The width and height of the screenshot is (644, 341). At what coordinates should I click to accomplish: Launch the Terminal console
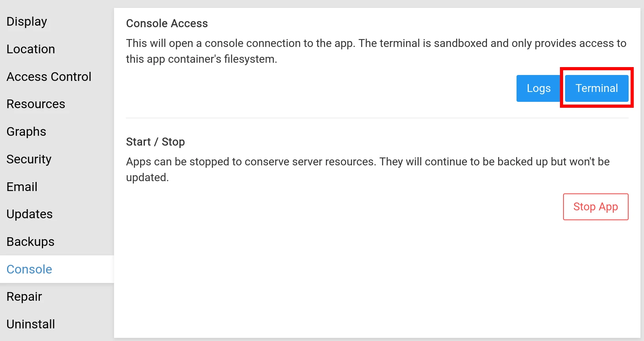point(596,88)
